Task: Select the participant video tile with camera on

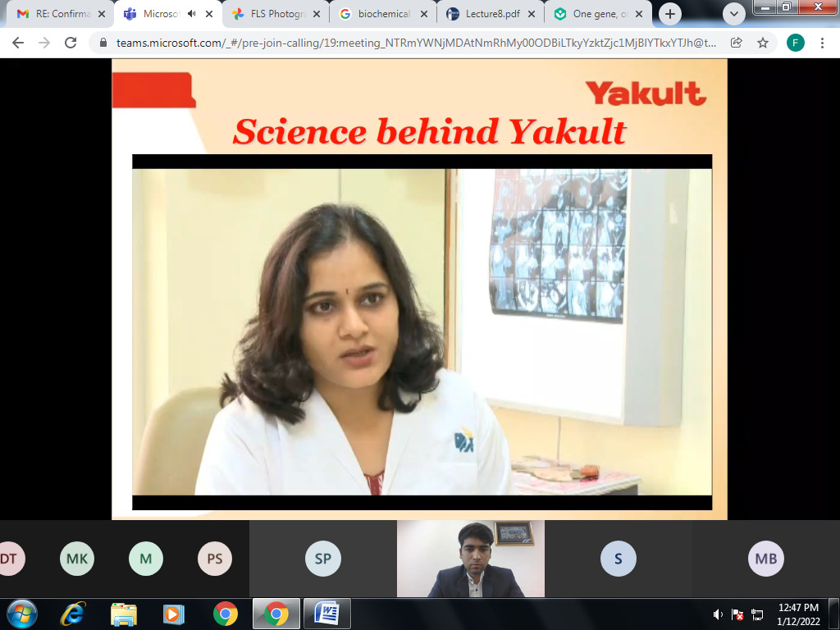Action: pyautogui.click(x=471, y=559)
